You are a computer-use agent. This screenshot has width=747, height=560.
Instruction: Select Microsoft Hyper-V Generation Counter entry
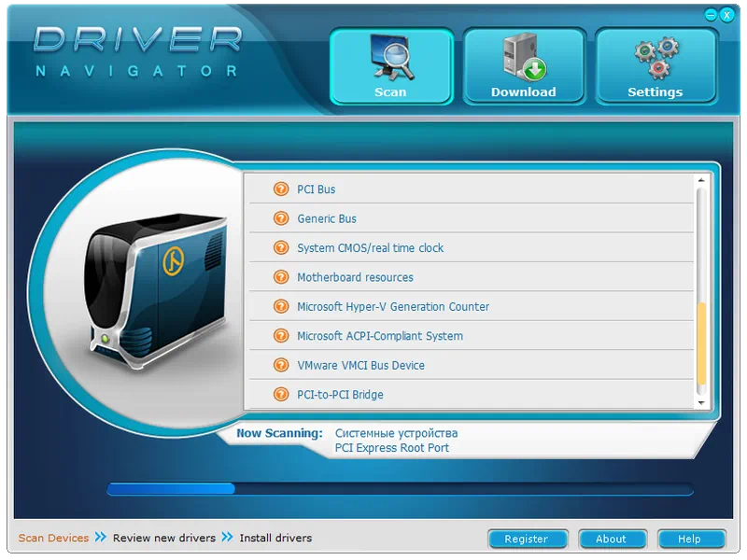(393, 307)
